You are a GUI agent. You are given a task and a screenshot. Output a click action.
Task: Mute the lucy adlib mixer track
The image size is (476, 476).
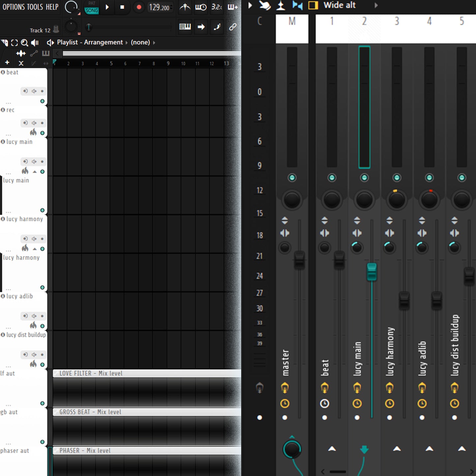tap(429, 178)
